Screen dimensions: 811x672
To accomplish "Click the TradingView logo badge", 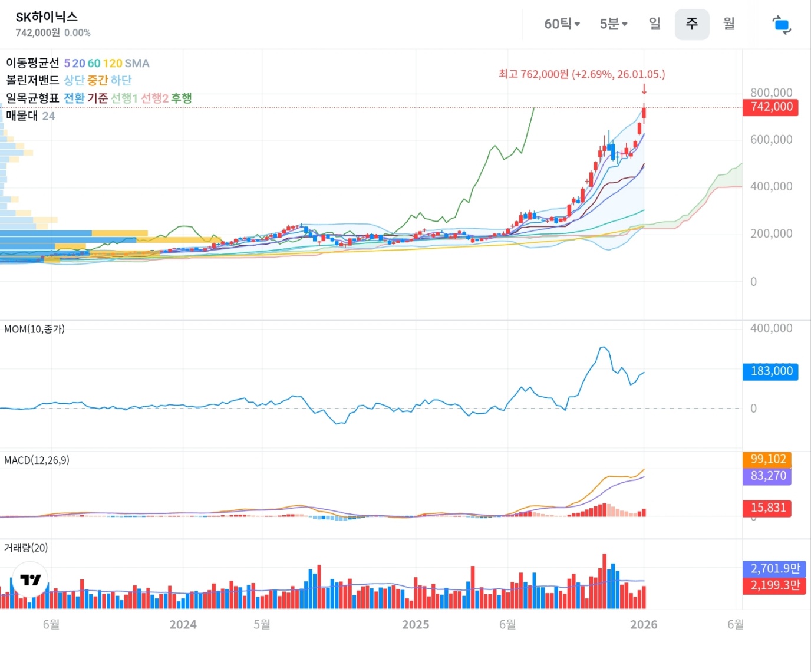I will [30, 579].
